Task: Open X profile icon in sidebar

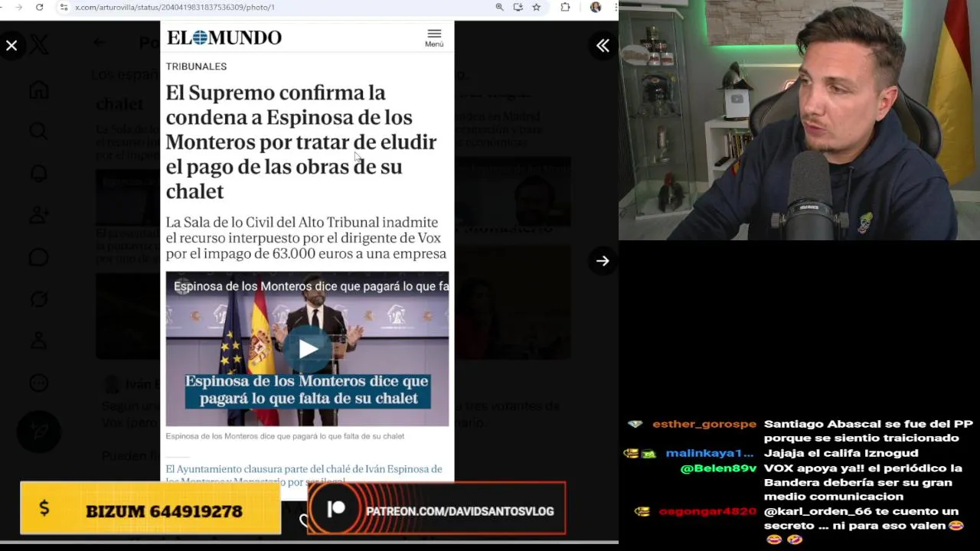Action: click(x=39, y=341)
